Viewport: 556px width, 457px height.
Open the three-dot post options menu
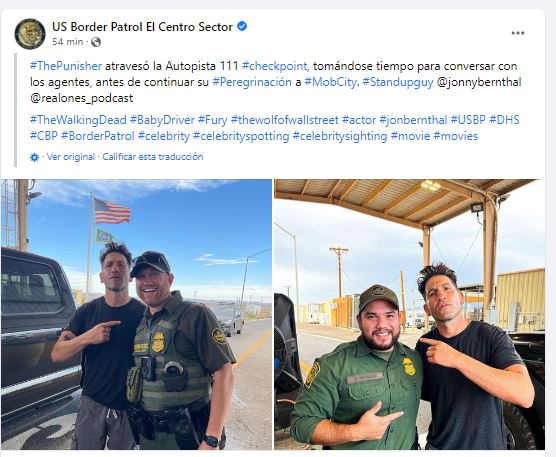[518, 33]
